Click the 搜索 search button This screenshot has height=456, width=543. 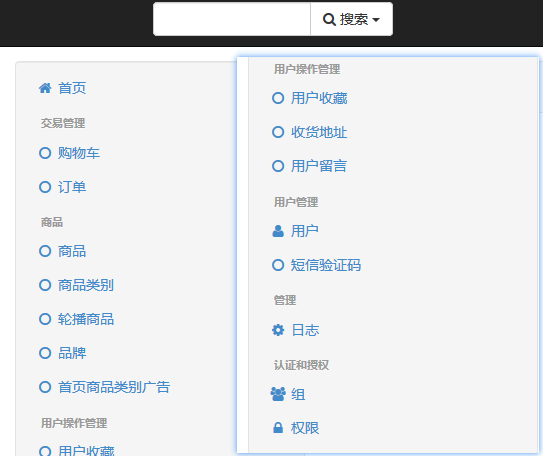tap(351, 19)
